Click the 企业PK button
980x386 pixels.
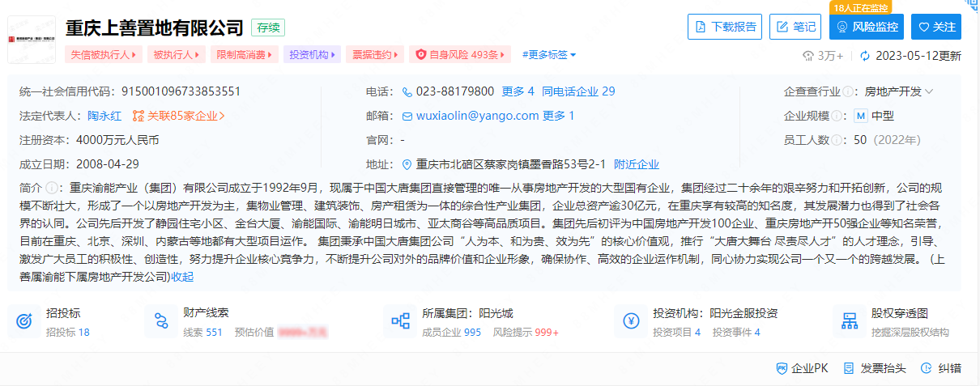point(802,368)
